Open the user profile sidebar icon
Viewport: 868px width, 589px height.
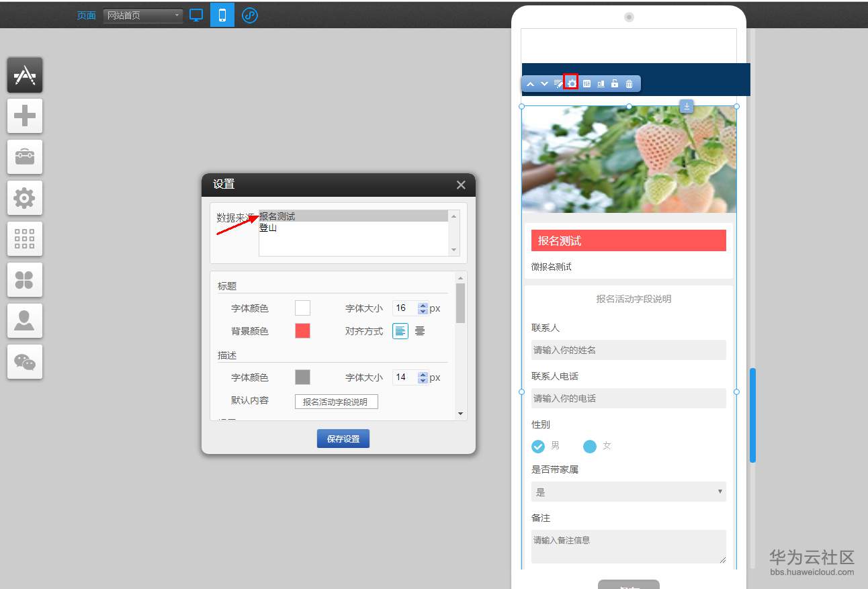click(x=25, y=321)
